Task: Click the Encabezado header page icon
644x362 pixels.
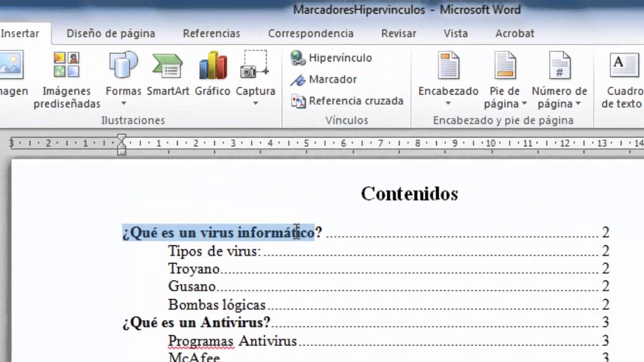Action: 448,65
